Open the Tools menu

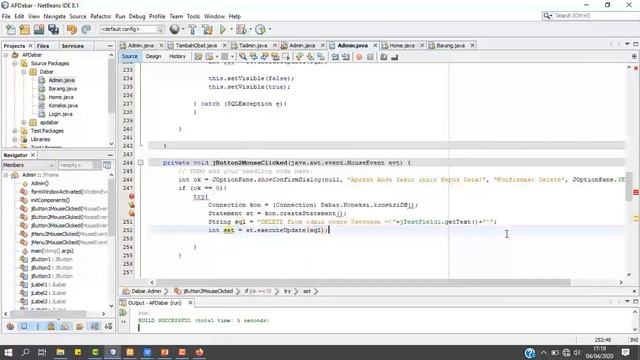pos(193,16)
